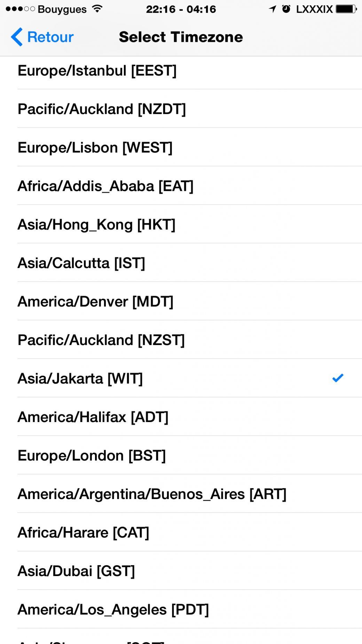This screenshot has width=362, height=644.
Task: Tap the blue checkmark beside Asia/Jakarta
Action: tap(338, 378)
